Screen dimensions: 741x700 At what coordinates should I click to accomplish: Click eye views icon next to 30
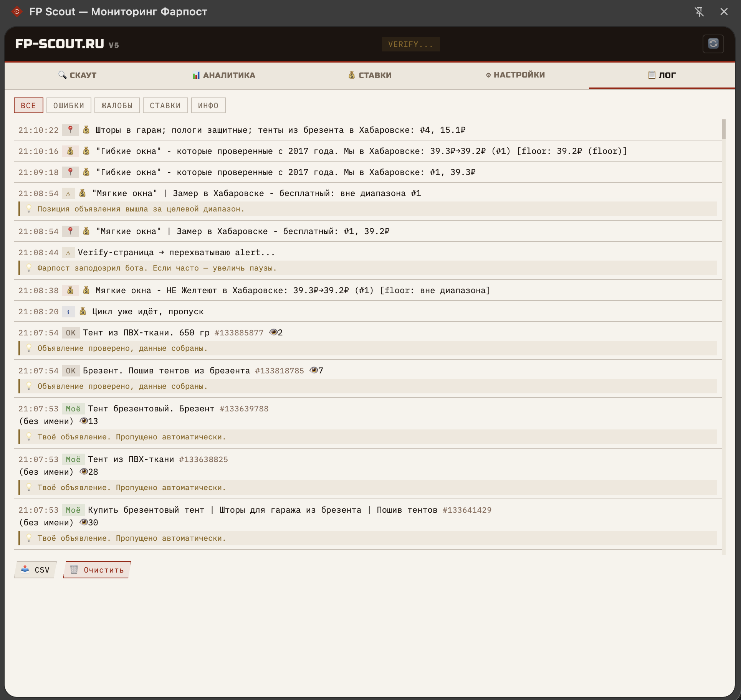pos(84,522)
